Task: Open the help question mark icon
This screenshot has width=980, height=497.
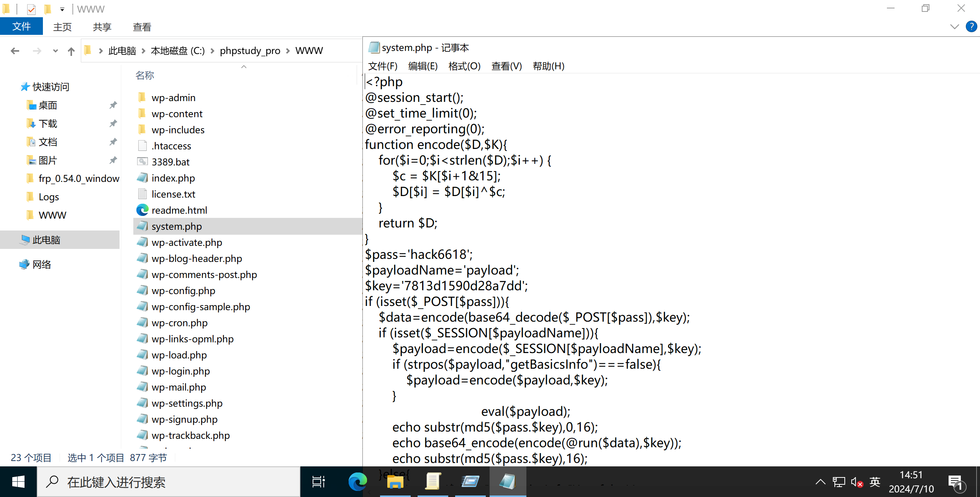Action: 971,27
